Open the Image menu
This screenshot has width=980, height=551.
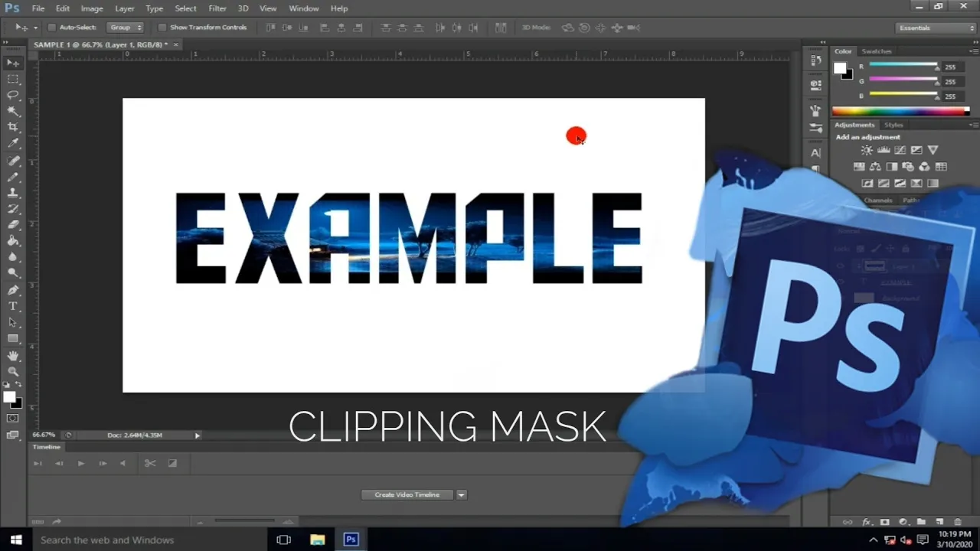tap(92, 8)
